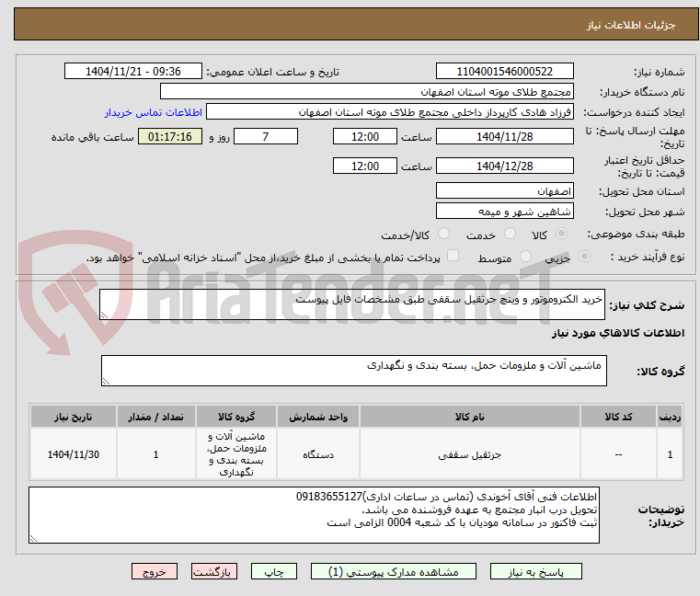The image size is (700, 596).
Task: Click the خروج exit button
Action: tap(155, 571)
